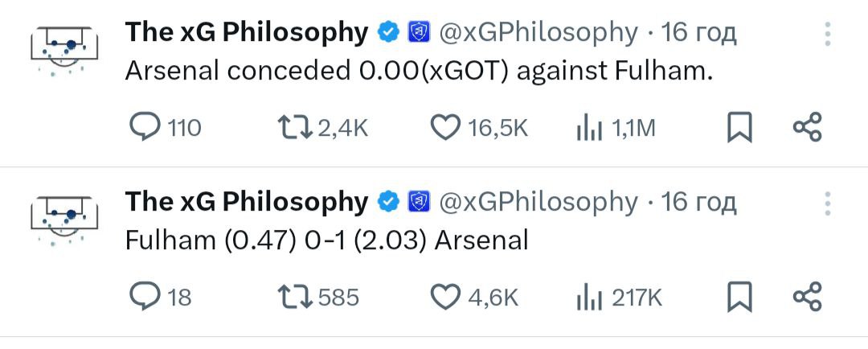Click the affiliation shield badge on second tweet
This screenshot has width=868, height=349.
(x=418, y=201)
